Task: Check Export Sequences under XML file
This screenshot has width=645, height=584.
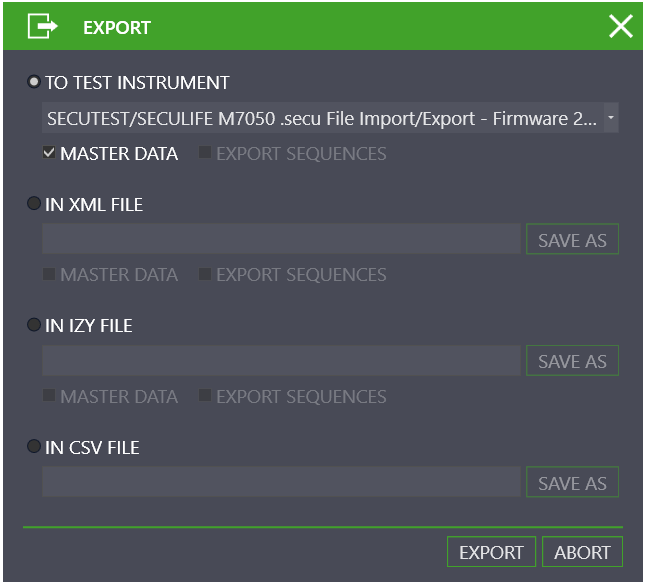Action: point(205,274)
